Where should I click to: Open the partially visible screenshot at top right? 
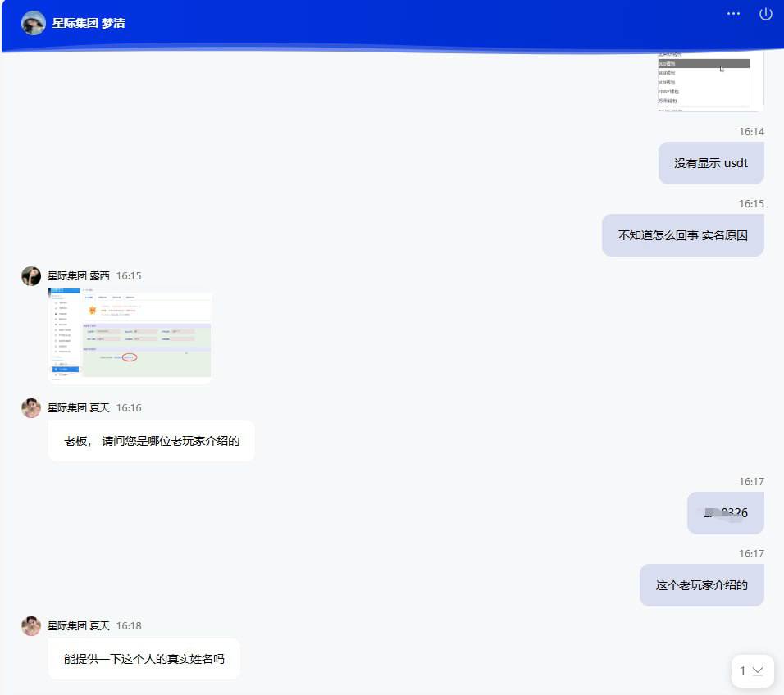710,81
